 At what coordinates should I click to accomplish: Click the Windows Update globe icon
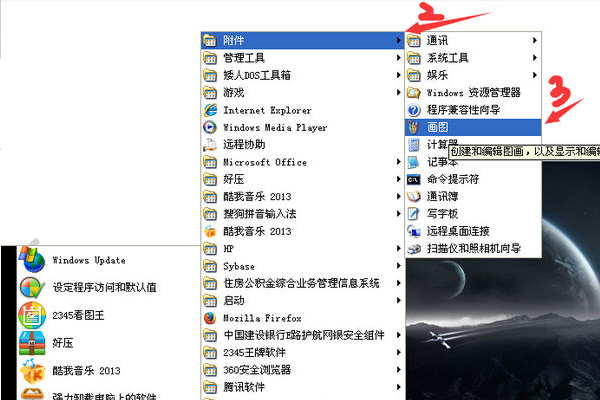pyautogui.click(x=32, y=260)
